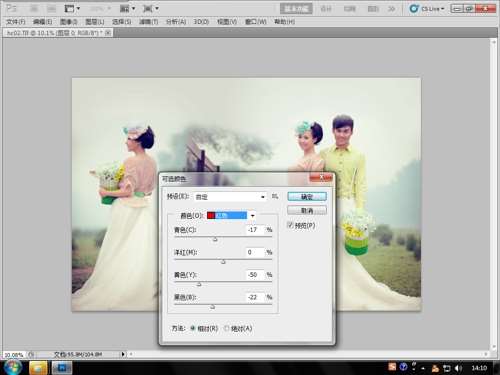Click the Yellow (Y) slider handle
Image resolution: width=500 pixels, height=375 pixels.
pyautogui.click(x=199, y=284)
